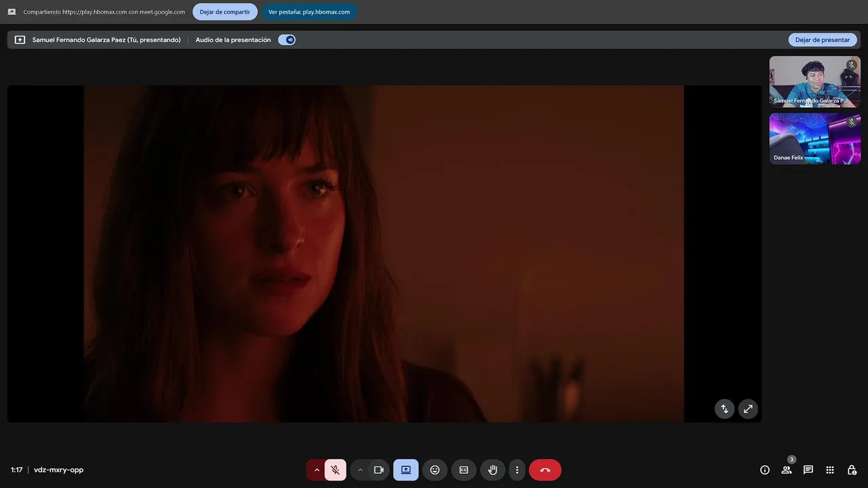Image resolution: width=868 pixels, height=488 pixels.
Task: Open the participants people icon
Action: click(787, 470)
